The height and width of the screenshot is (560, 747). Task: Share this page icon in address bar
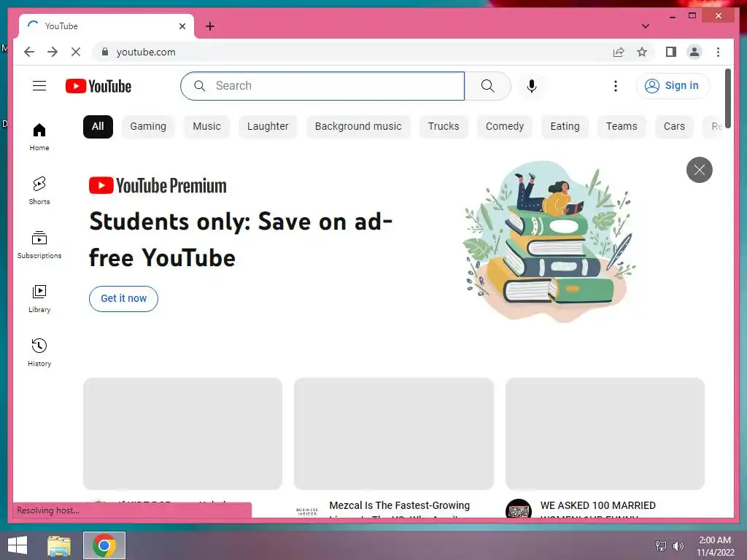pyautogui.click(x=619, y=52)
